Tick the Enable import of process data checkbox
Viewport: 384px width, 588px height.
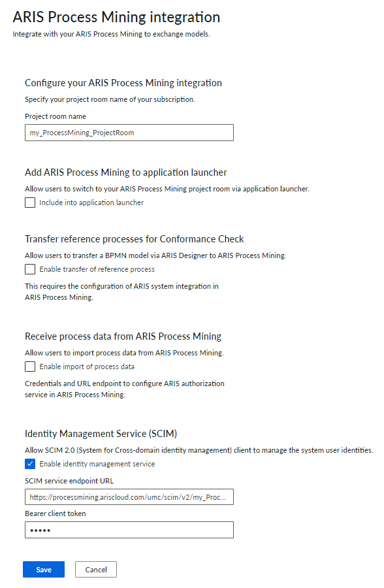coord(30,367)
